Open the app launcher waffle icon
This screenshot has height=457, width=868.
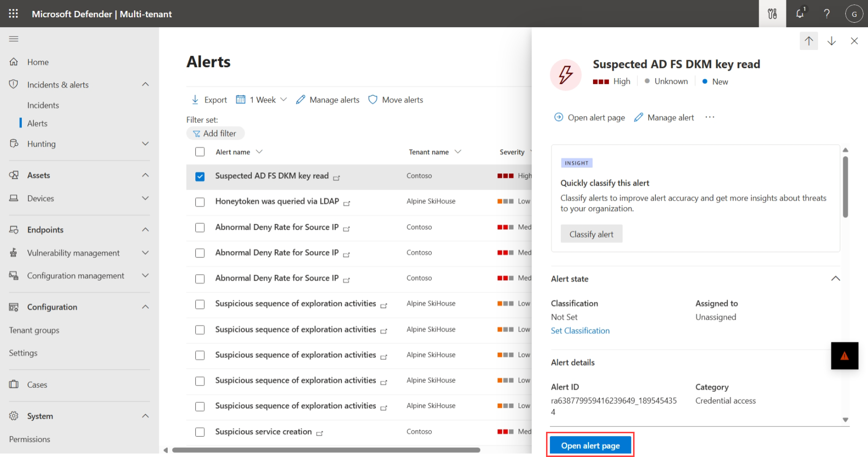click(x=13, y=14)
